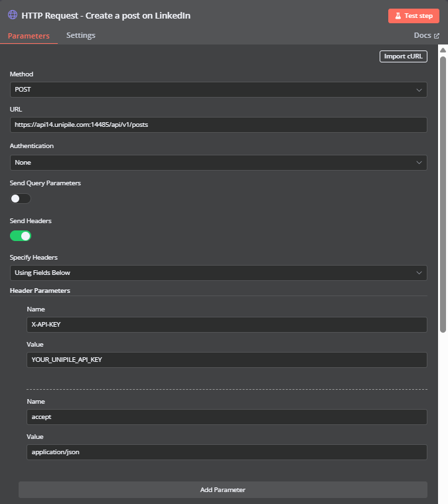Open the Docs link

pos(426,35)
